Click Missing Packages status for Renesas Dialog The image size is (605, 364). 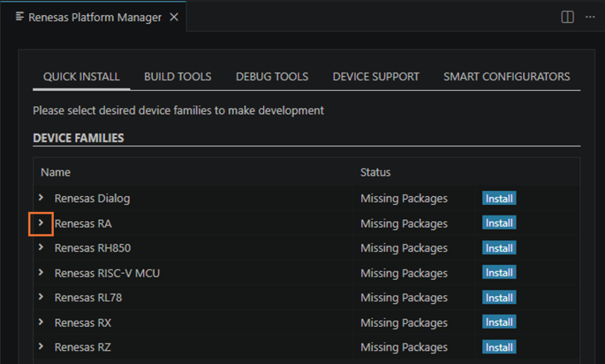[404, 199]
